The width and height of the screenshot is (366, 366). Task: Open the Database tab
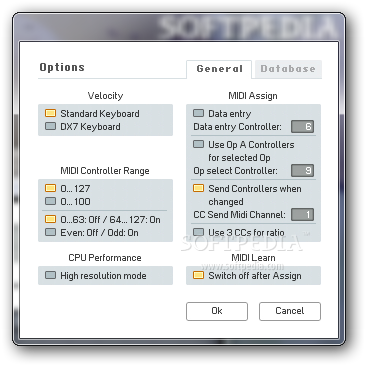pyautogui.click(x=288, y=69)
